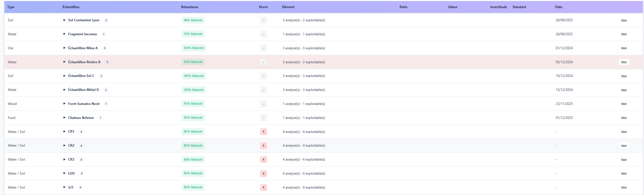Sort by Robustesse column header
644x195 pixels.
(x=189, y=7)
